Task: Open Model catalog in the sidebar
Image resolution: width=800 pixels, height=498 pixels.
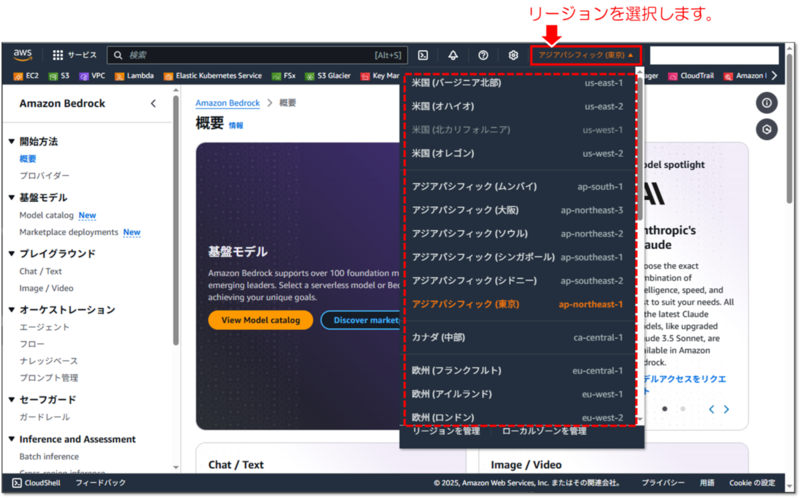Action: pyautogui.click(x=46, y=215)
